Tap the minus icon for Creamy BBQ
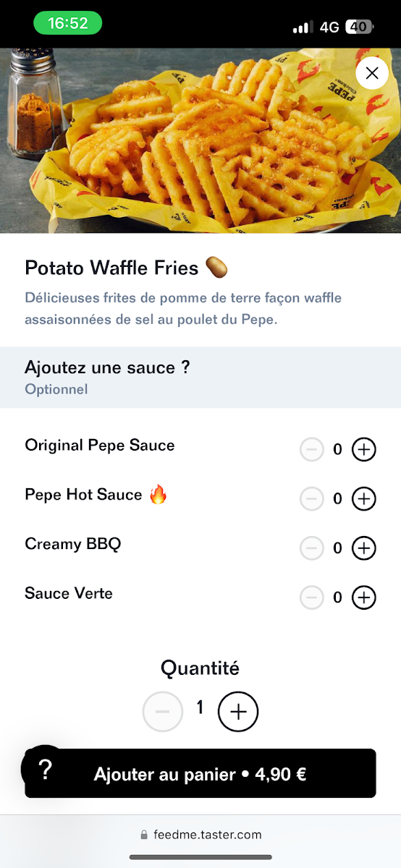This screenshot has width=401, height=868. click(312, 548)
